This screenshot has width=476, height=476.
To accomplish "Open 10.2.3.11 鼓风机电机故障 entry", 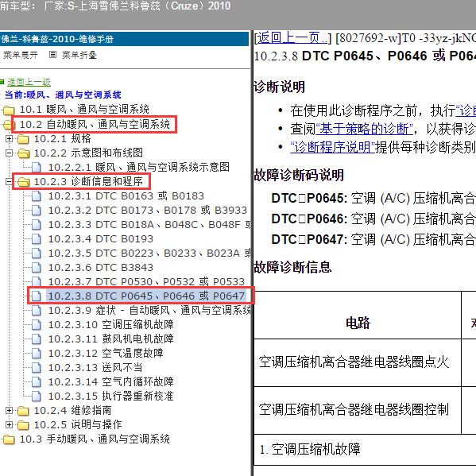I will tap(110, 339).
